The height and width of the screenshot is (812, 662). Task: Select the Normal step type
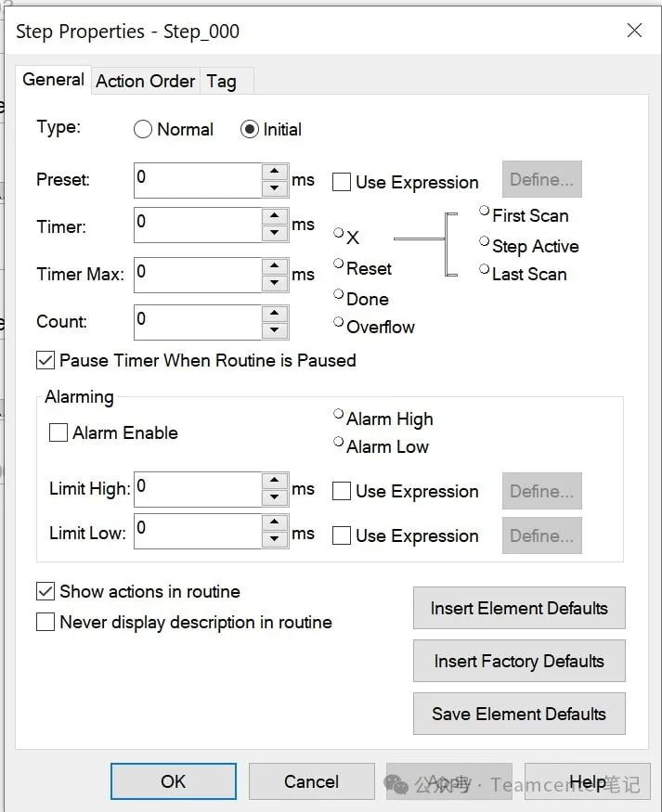pos(143,130)
